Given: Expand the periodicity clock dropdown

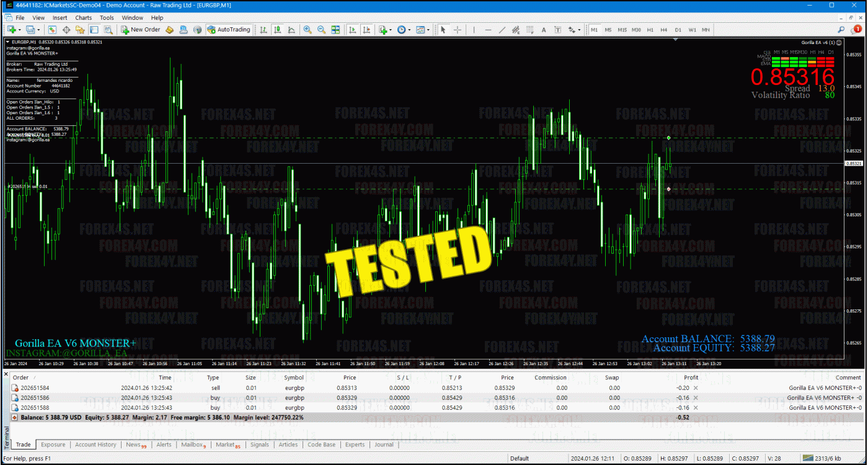Looking at the screenshot, I should click(x=409, y=29).
